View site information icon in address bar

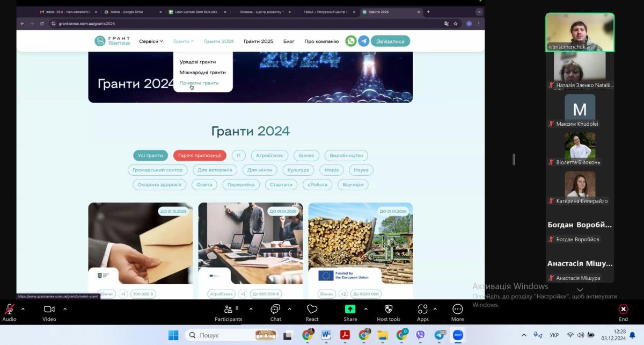coord(54,24)
